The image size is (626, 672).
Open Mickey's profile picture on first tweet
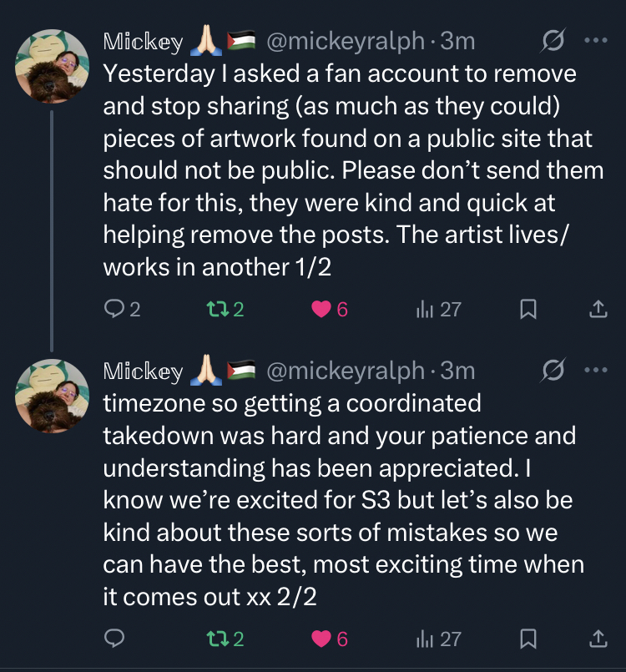pos(53,65)
